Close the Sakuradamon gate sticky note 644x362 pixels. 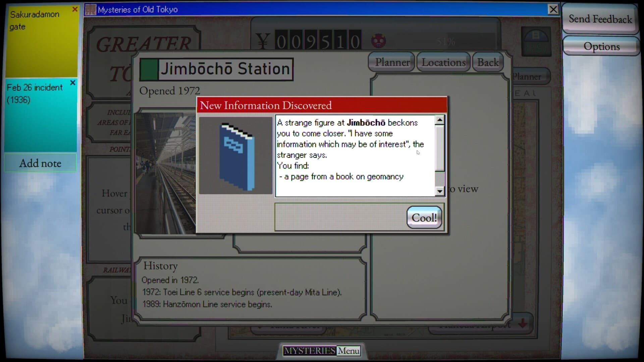75,9
